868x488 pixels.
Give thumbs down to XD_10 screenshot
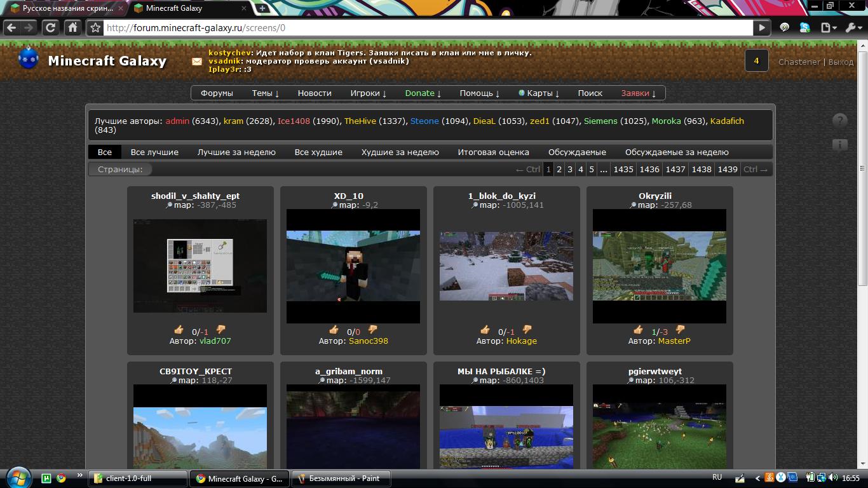pyautogui.click(x=372, y=330)
